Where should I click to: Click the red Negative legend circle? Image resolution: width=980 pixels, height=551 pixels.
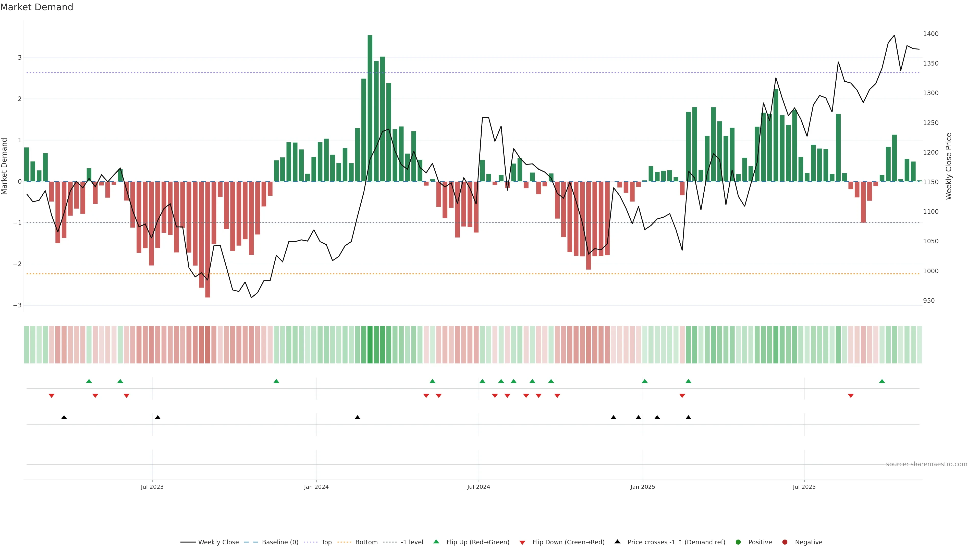[x=785, y=542]
